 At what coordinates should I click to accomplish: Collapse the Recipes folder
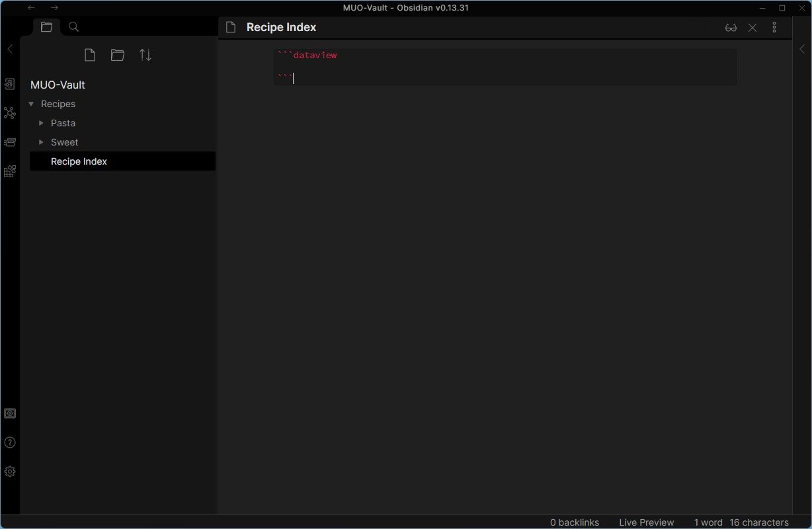point(31,104)
